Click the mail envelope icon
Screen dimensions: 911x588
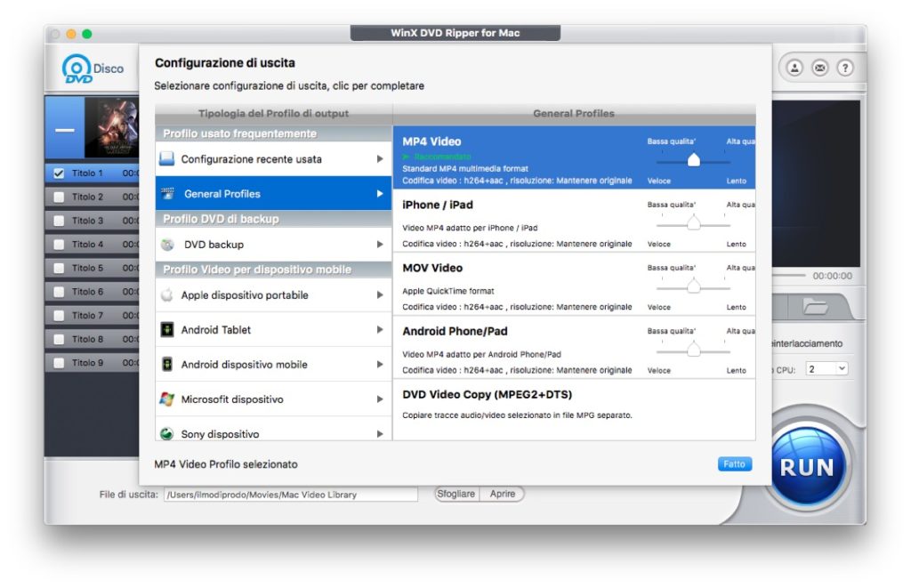coord(819,68)
